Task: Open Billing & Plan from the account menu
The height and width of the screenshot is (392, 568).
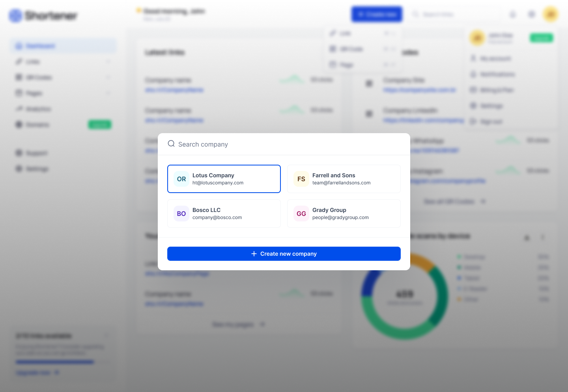Action: (494, 90)
